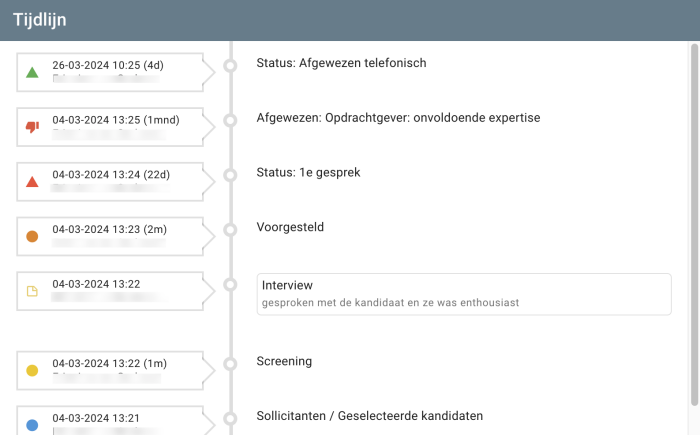Click the red triangle 1e gesprek icon

32,182
